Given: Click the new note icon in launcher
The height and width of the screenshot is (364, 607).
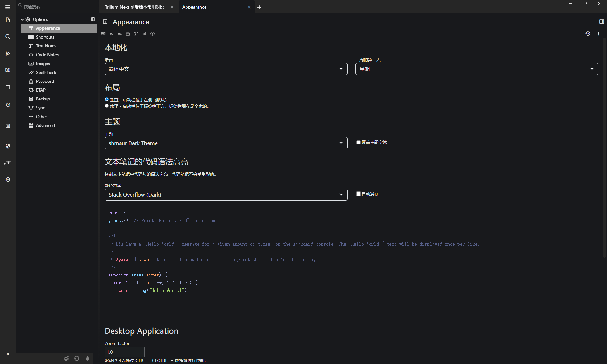Looking at the screenshot, I should coord(8,20).
